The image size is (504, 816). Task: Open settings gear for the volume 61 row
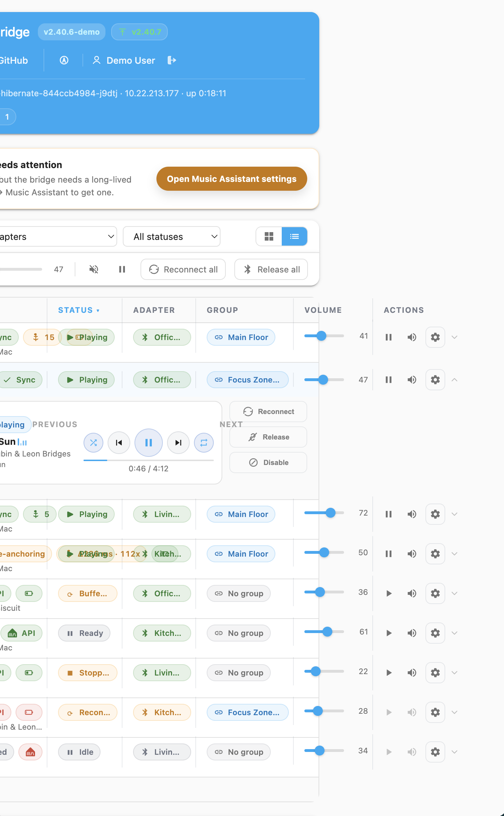point(435,633)
